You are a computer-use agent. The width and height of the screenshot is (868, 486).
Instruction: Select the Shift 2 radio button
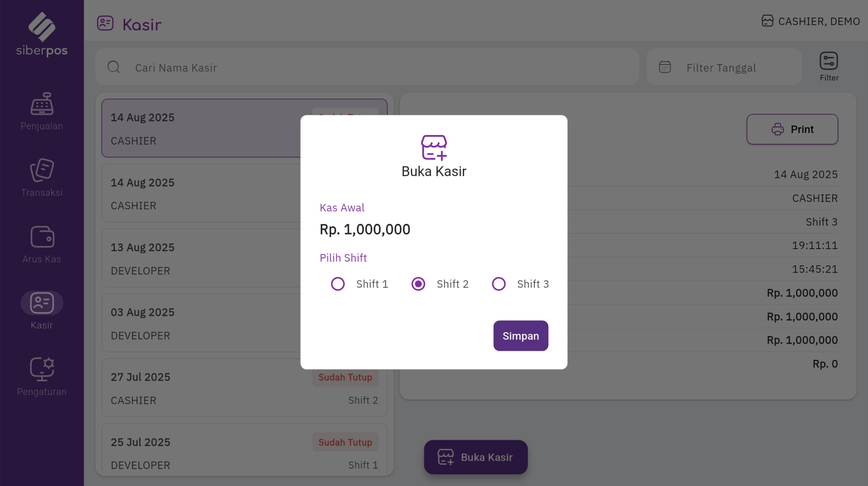[x=418, y=284]
